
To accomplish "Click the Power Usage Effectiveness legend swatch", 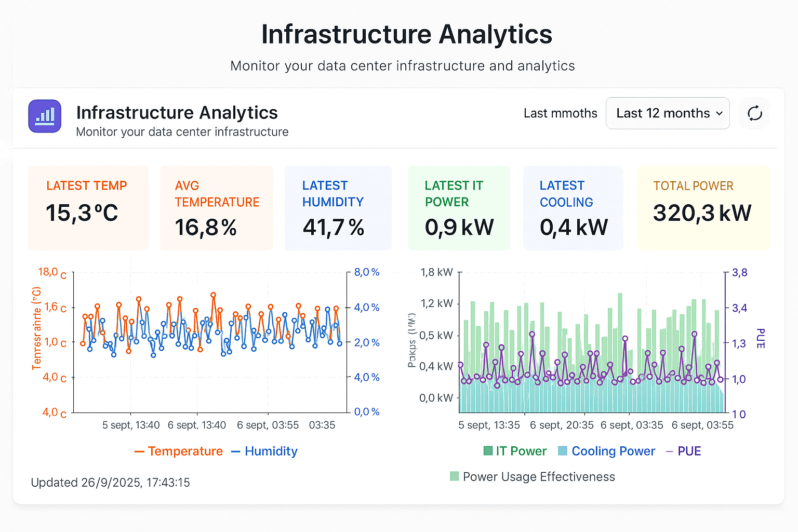I will pos(455,476).
